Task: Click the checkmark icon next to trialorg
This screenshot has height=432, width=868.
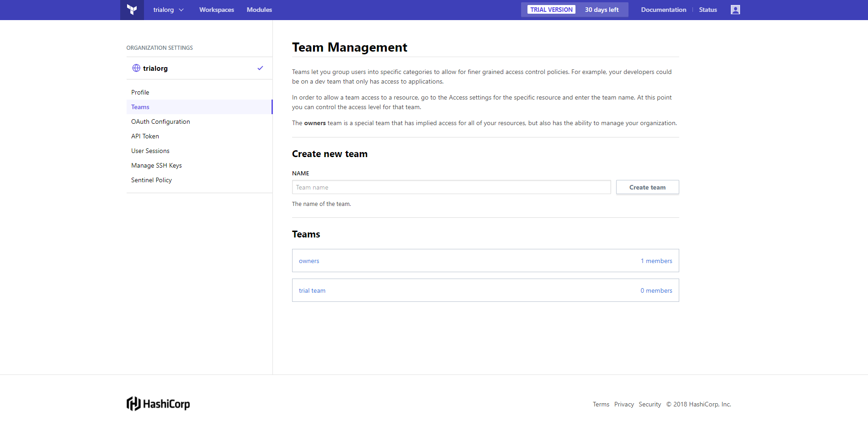Action: click(260, 68)
